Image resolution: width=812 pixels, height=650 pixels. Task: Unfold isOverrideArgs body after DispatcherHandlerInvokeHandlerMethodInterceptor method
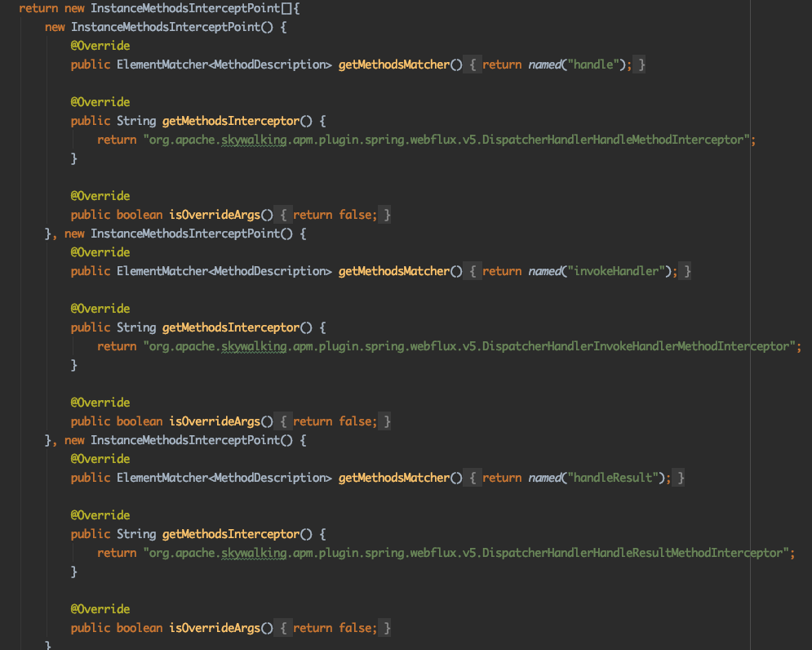(282, 421)
